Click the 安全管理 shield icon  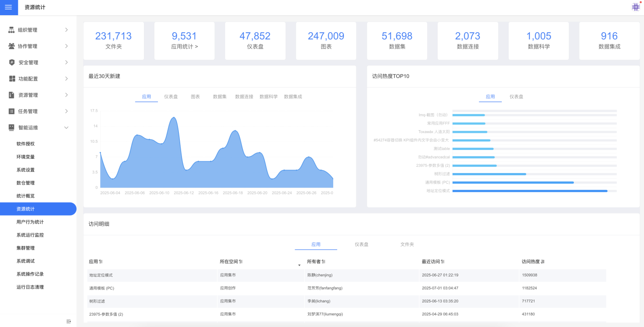tap(12, 63)
